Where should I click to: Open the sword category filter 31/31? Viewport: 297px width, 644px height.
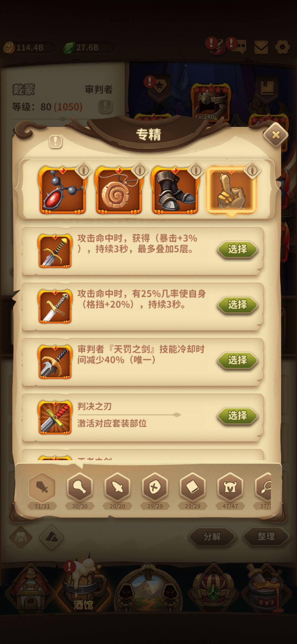[42, 487]
